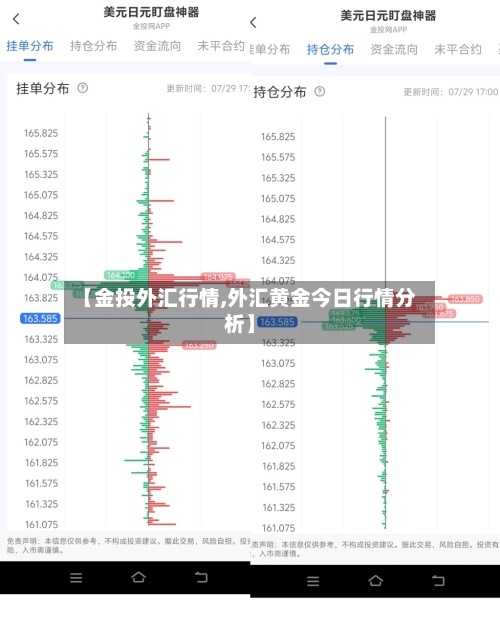Click 161.325 axis label on right chart
This screenshot has width=500, height=625.
pyautogui.click(x=278, y=507)
